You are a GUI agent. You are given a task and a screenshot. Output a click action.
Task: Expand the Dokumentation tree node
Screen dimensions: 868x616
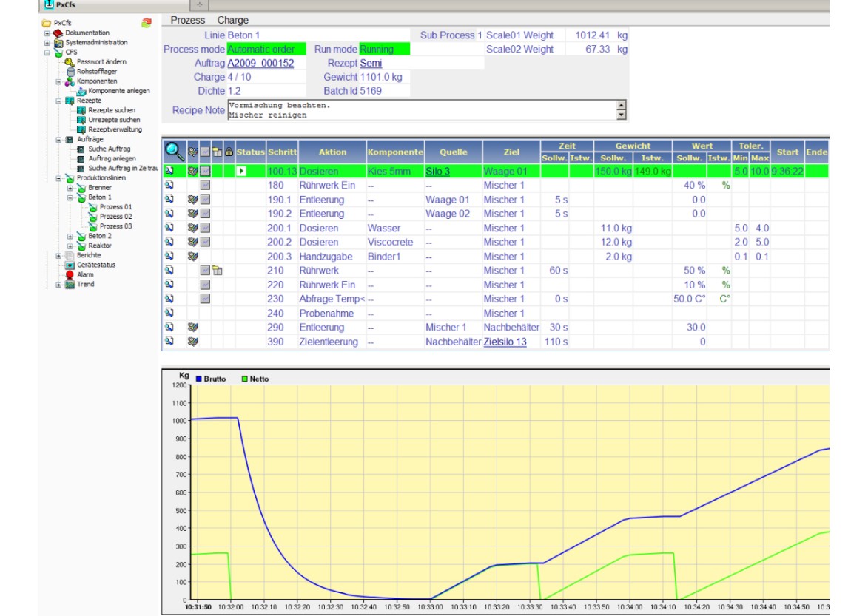[x=47, y=33]
